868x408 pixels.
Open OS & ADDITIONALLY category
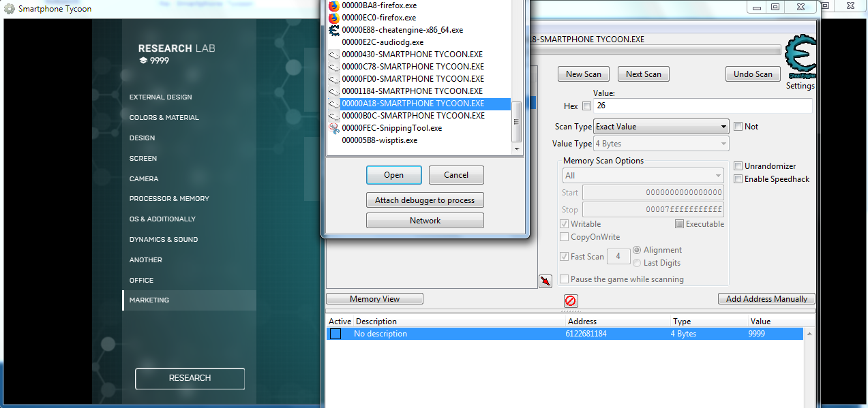point(162,219)
